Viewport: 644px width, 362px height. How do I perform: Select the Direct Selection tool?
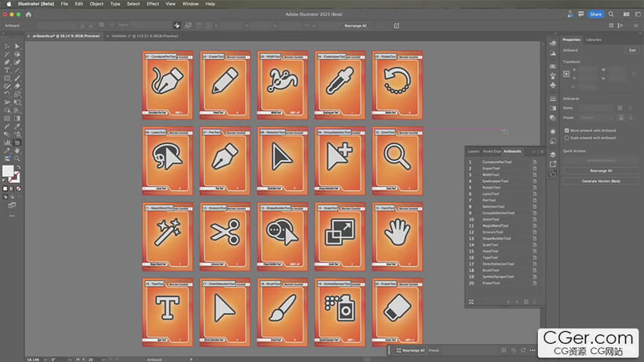coord(17,46)
